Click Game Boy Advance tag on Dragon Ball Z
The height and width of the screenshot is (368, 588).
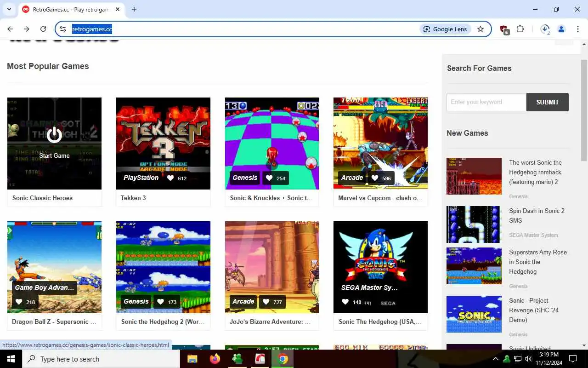[x=45, y=287]
